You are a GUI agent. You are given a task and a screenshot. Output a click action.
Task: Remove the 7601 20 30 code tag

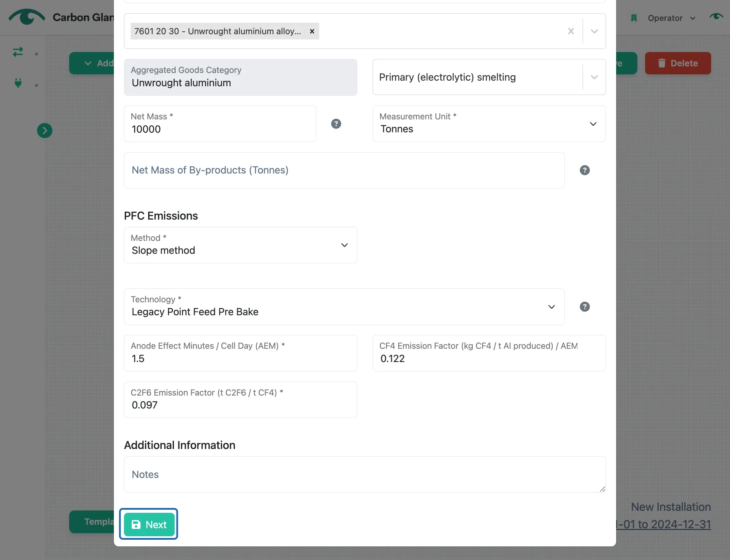(312, 31)
